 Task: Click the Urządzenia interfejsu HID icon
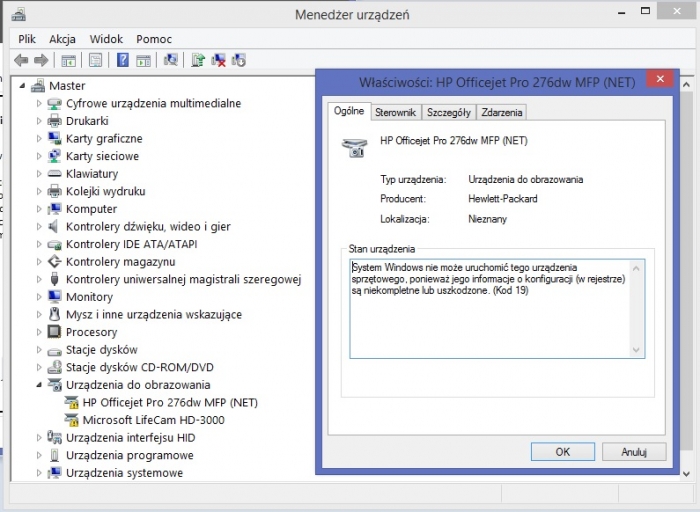[x=54, y=437]
